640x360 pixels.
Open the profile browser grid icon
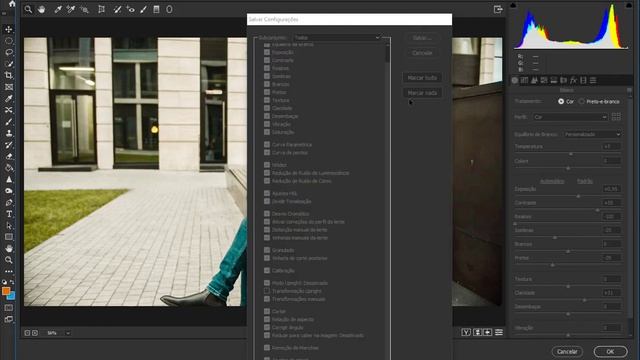point(616,117)
